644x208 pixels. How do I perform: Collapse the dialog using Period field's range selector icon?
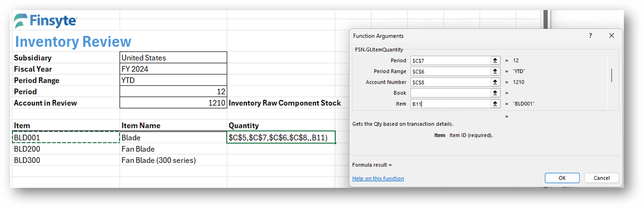(495, 61)
